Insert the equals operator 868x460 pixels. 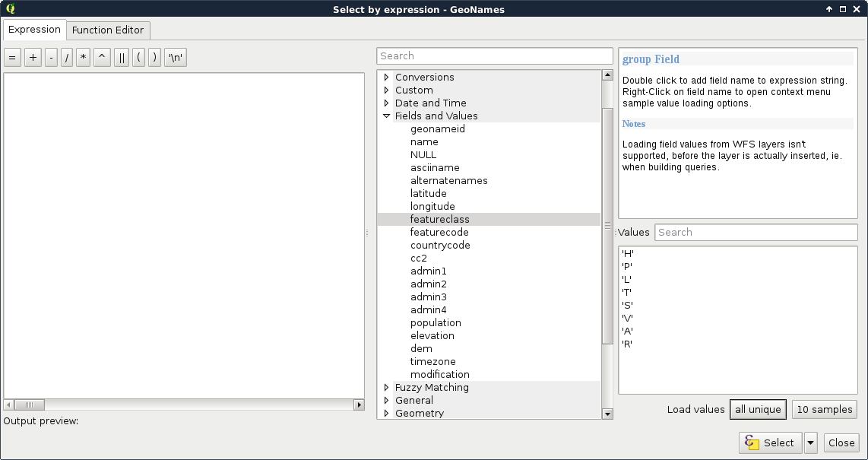(x=12, y=58)
